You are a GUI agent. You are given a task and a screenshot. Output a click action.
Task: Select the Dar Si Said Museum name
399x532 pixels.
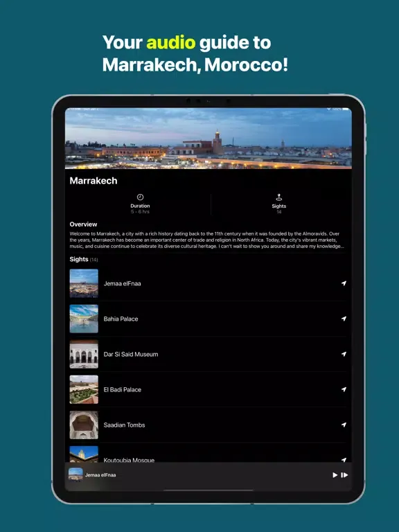(x=131, y=354)
